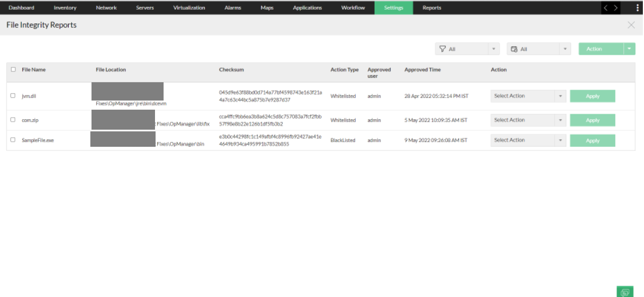Screen dimensions: 644x297
Task: Select the SampleFile.exe row checkbox
Action: point(13,140)
